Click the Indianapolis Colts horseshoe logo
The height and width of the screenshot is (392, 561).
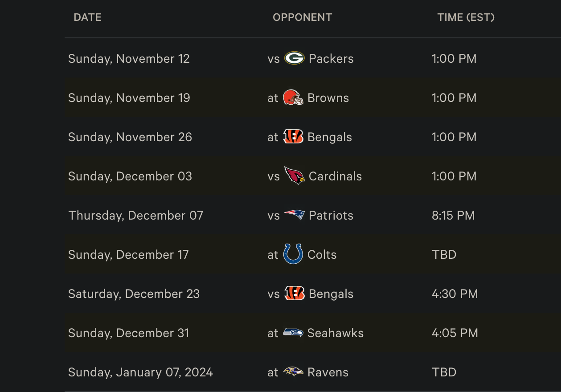coord(293,254)
